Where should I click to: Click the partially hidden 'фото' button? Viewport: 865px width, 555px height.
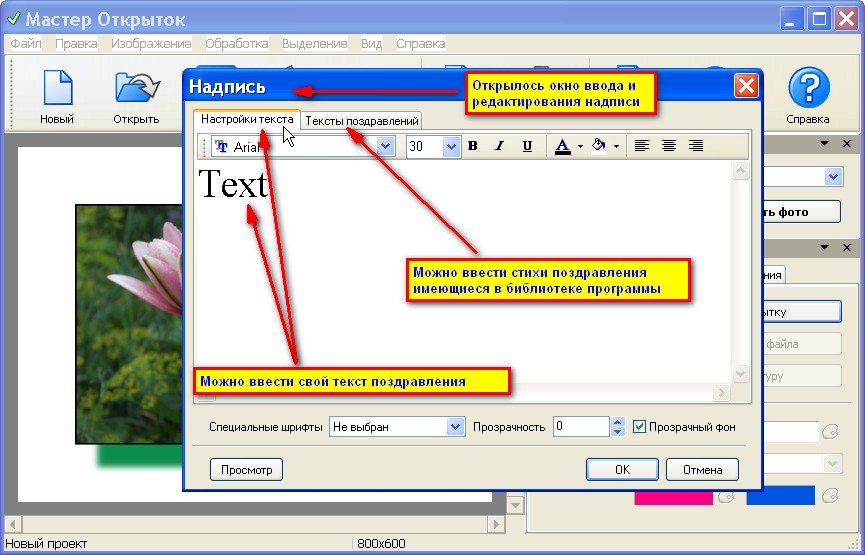pyautogui.click(x=802, y=212)
